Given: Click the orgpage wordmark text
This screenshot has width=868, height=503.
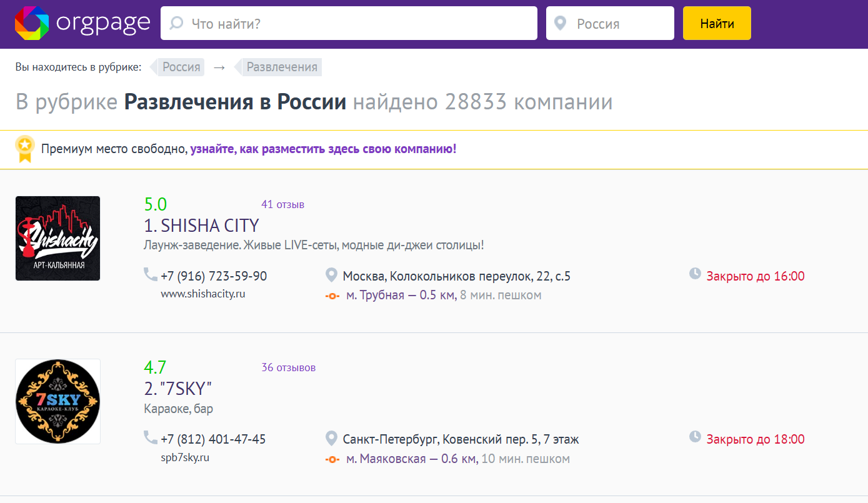Looking at the screenshot, I should point(103,23).
